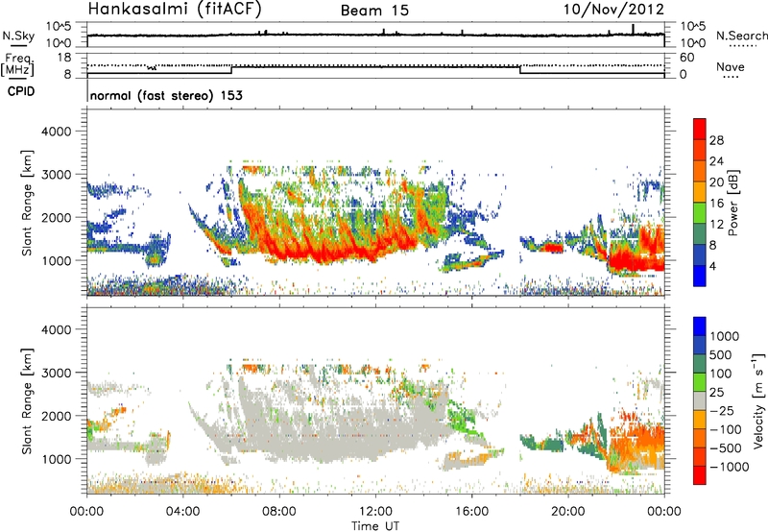Click the '12' label on Power scale
768x532 pixels.
pyautogui.click(x=716, y=225)
